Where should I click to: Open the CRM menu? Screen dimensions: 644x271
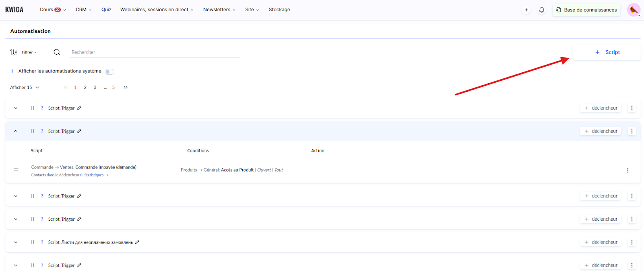tap(83, 10)
